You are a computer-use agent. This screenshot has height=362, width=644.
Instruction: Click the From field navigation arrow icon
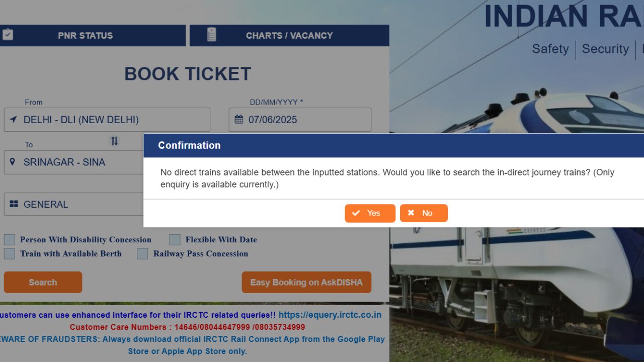pyautogui.click(x=13, y=120)
